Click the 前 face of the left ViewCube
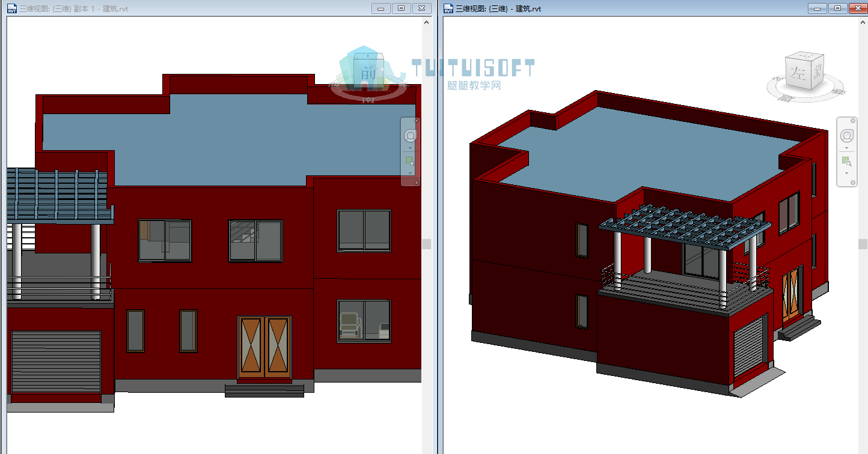 (x=368, y=73)
